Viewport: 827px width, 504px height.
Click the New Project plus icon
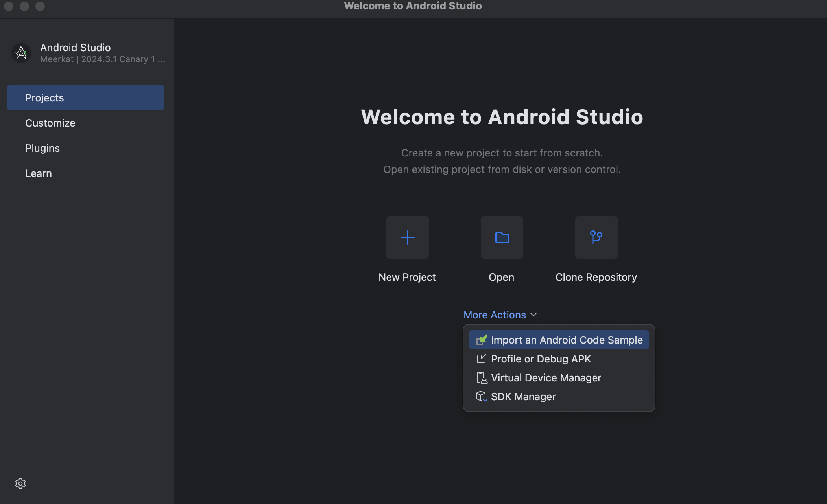pyautogui.click(x=407, y=237)
